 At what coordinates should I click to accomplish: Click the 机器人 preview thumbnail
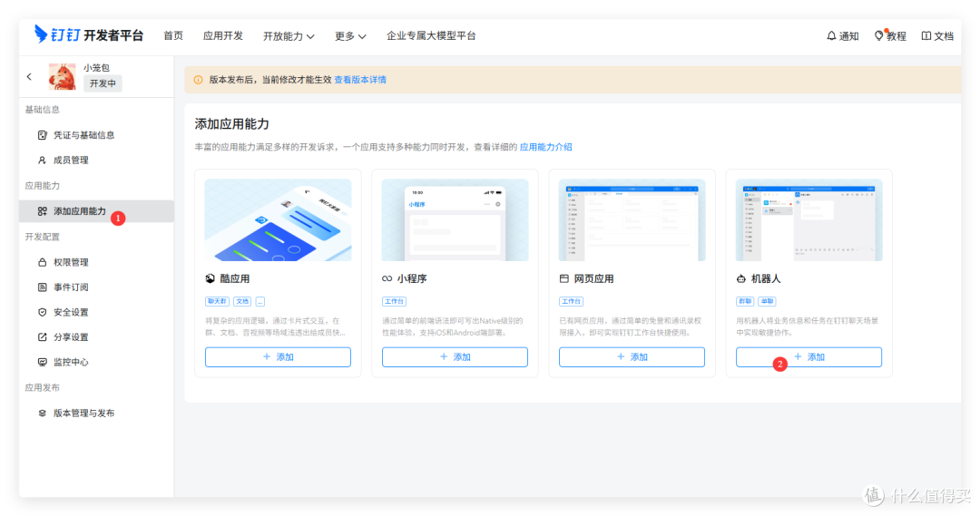tap(808, 219)
